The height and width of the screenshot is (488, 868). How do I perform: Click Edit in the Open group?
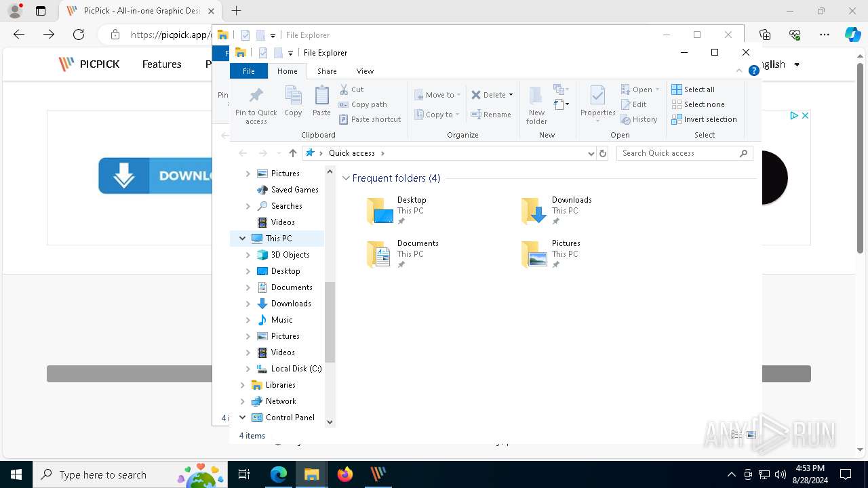[x=633, y=104]
